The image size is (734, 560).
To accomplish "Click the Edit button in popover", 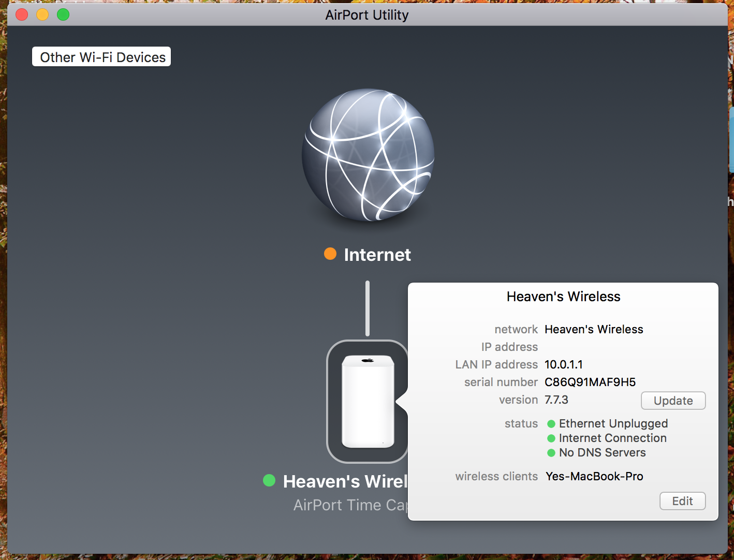I will tap(682, 501).
